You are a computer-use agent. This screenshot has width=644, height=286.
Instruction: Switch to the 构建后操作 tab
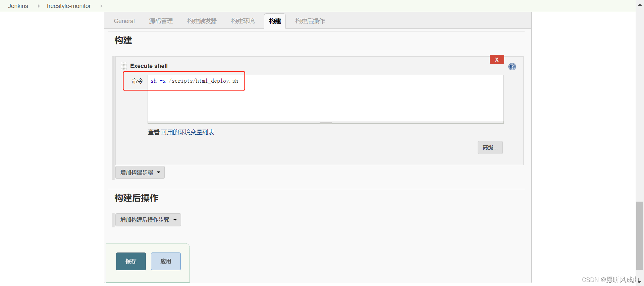click(x=310, y=21)
